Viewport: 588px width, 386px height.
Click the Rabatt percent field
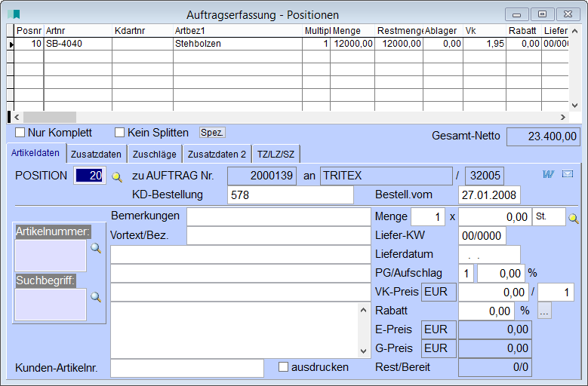(486, 311)
